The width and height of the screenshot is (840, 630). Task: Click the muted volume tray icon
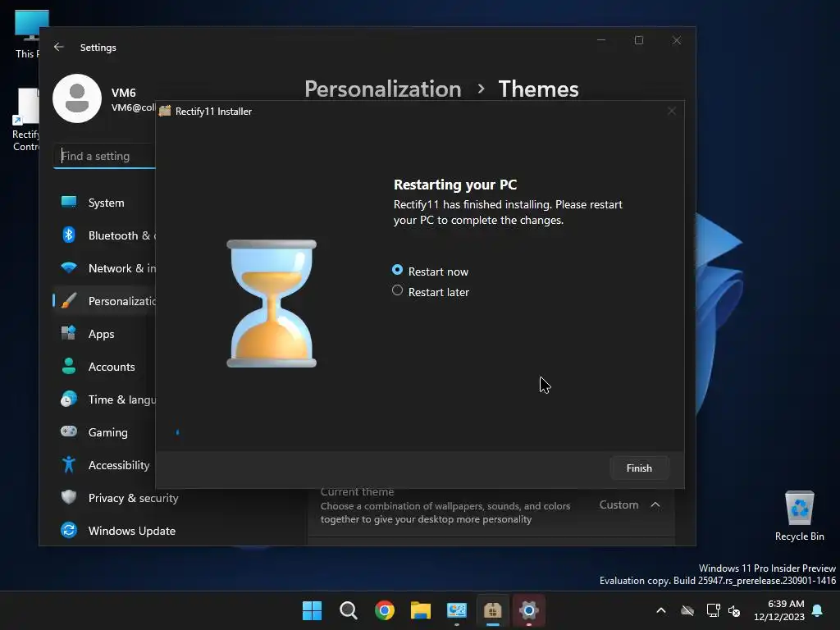click(x=734, y=610)
